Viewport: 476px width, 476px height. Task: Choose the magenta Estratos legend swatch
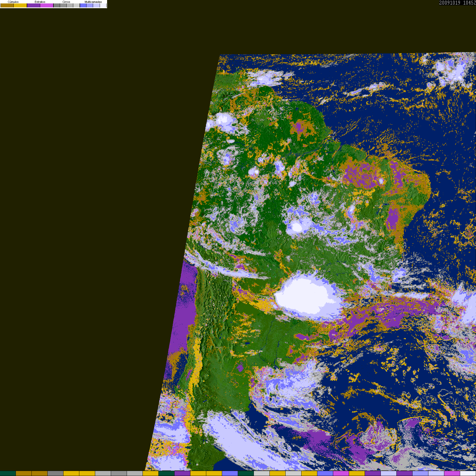point(47,5)
